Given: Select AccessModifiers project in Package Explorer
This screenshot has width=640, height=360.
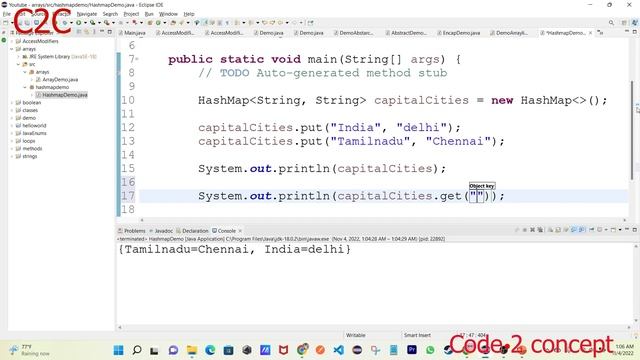Looking at the screenshot, I should [40, 41].
